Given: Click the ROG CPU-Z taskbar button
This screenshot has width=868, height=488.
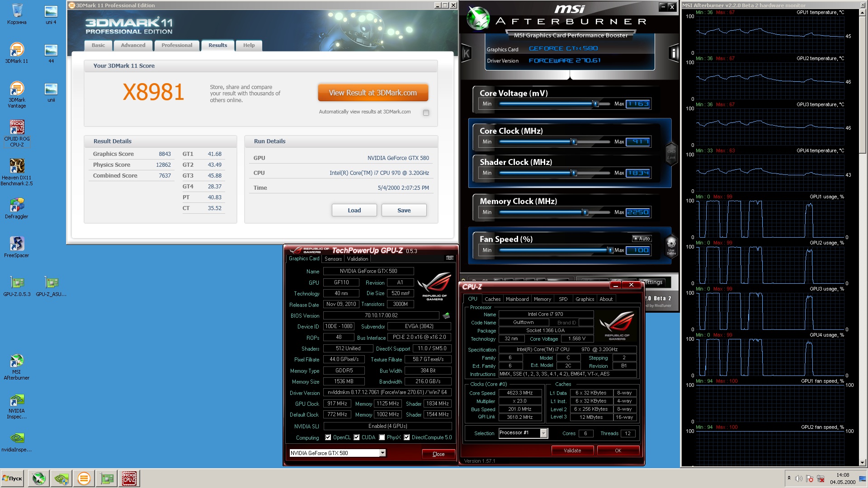Looking at the screenshot, I should click(129, 478).
